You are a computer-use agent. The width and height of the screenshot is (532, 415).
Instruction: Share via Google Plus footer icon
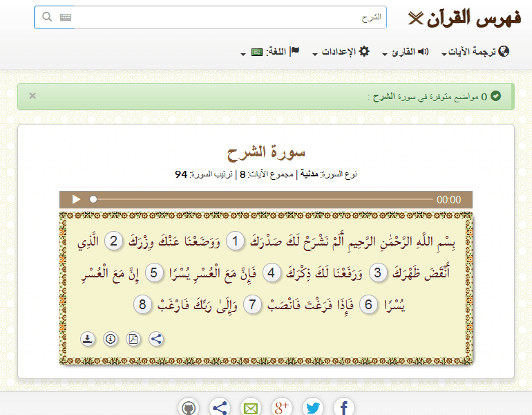(282, 407)
